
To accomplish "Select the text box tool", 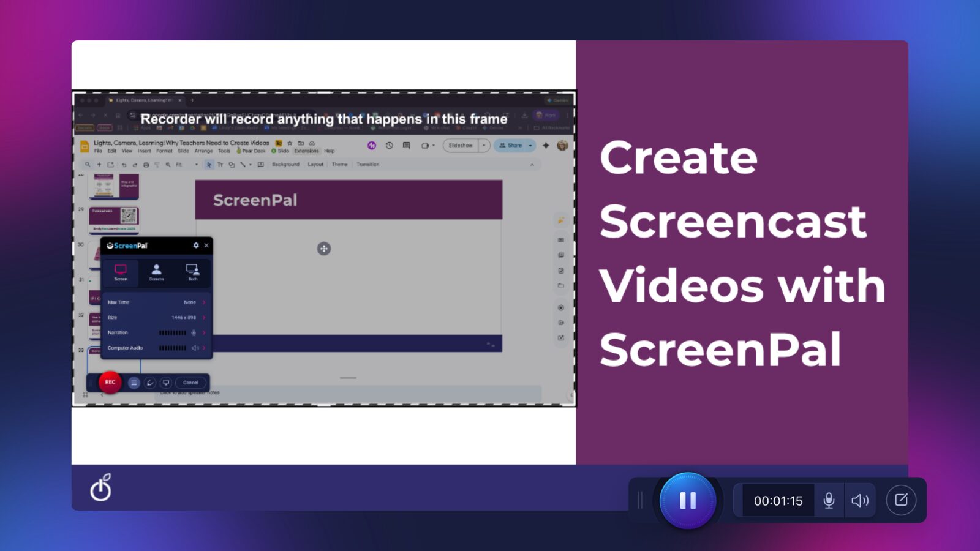I will [x=220, y=165].
